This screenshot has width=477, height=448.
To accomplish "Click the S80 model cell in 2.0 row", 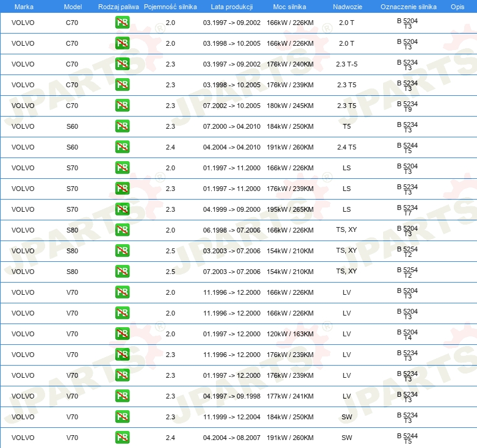I will coord(73,230).
